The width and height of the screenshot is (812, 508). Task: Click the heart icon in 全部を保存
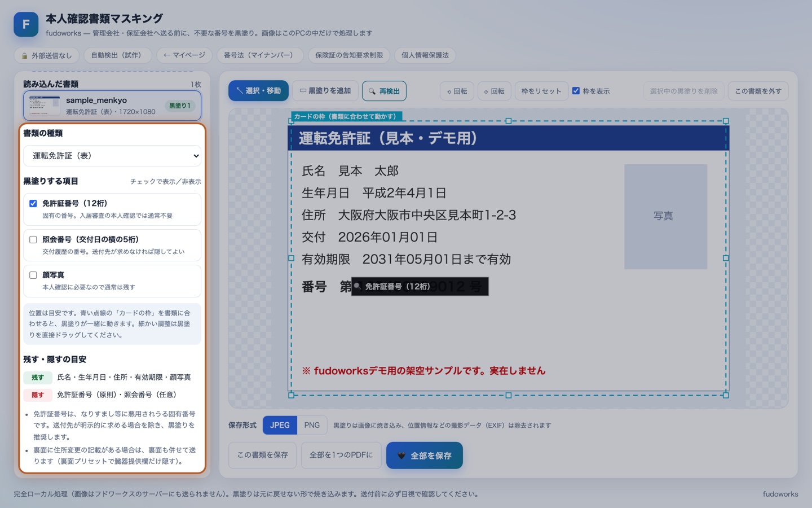(x=401, y=456)
